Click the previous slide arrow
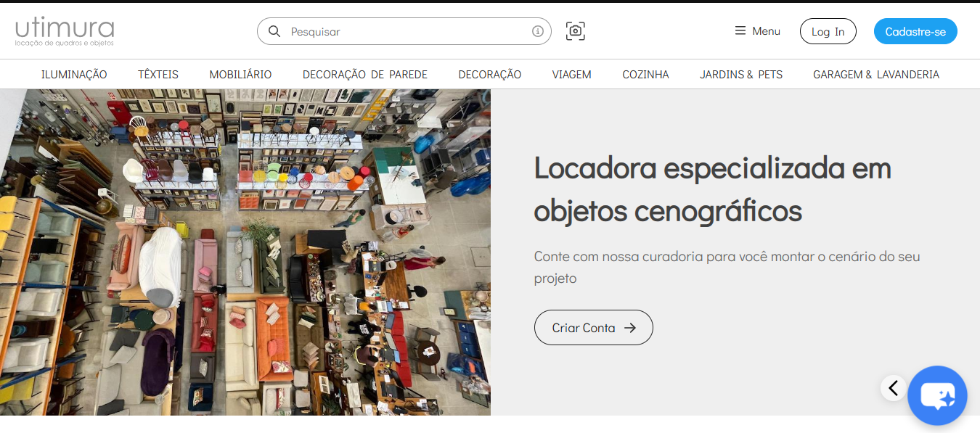The height and width of the screenshot is (433, 980). [894, 388]
